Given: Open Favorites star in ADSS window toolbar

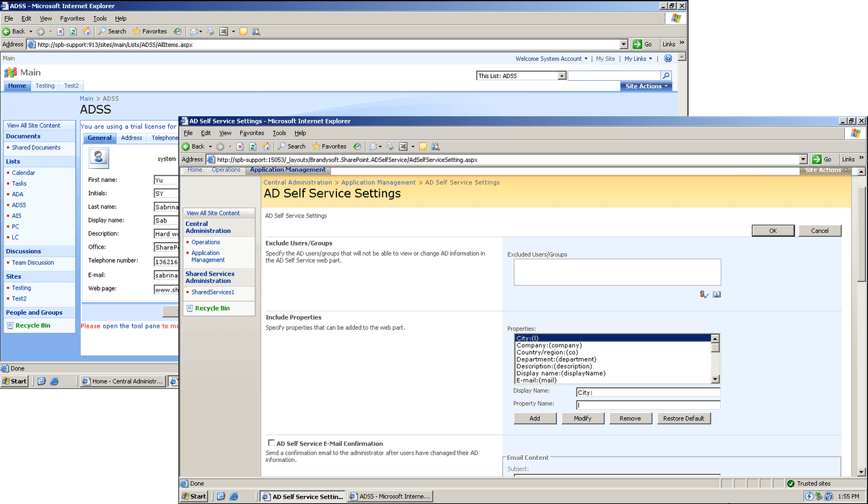Looking at the screenshot, I should click(x=150, y=31).
